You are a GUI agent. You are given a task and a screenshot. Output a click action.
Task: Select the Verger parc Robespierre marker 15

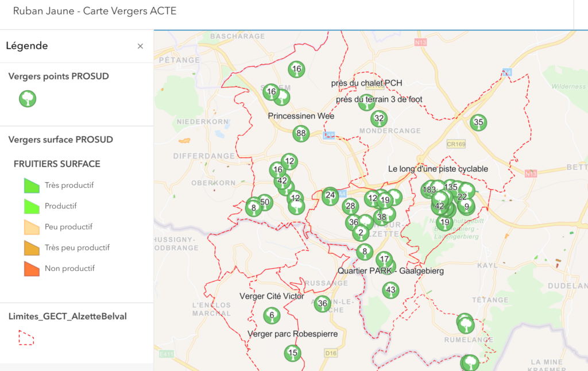pyautogui.click(x=293, y=353)
